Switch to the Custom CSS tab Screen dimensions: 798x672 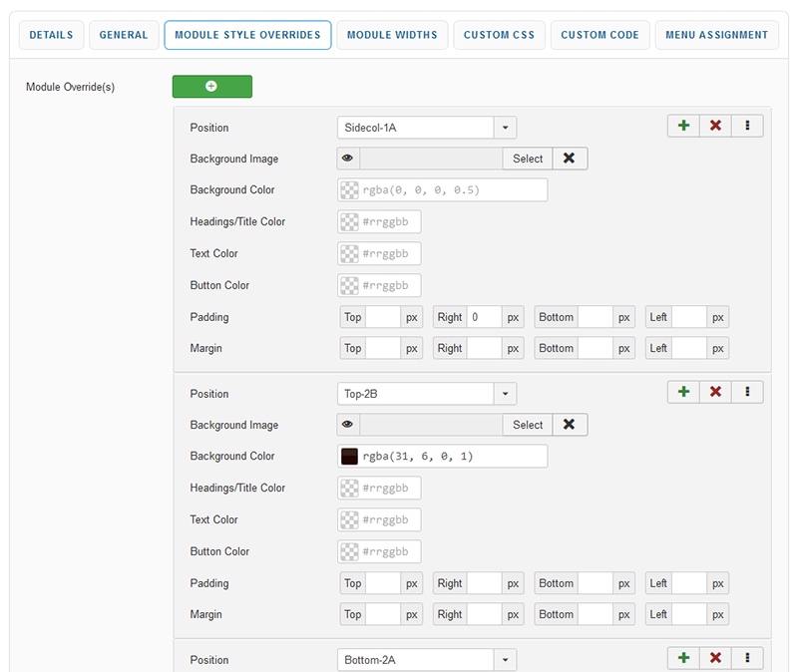tap(499, 35)
